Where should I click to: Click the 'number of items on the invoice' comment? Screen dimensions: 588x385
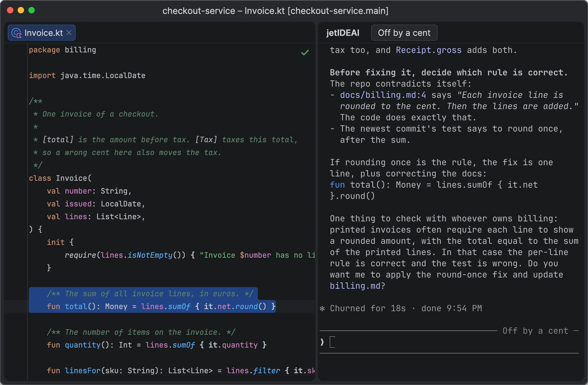tap(141, 332)
